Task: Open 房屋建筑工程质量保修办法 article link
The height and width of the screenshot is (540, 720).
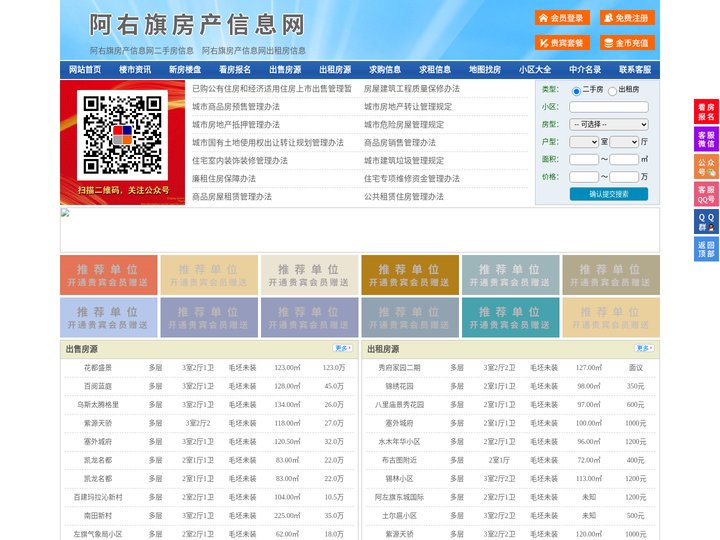Action: click(x=412, y=89)
